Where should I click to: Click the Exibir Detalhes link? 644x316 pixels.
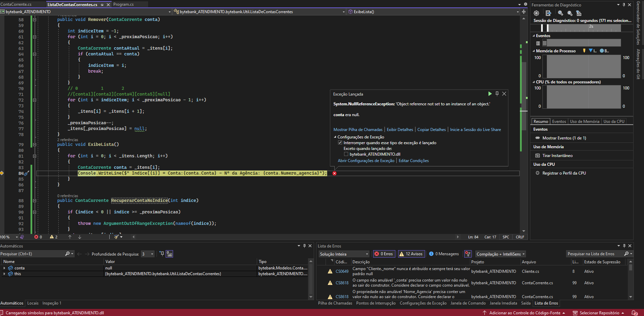click(x=400, y=130)
